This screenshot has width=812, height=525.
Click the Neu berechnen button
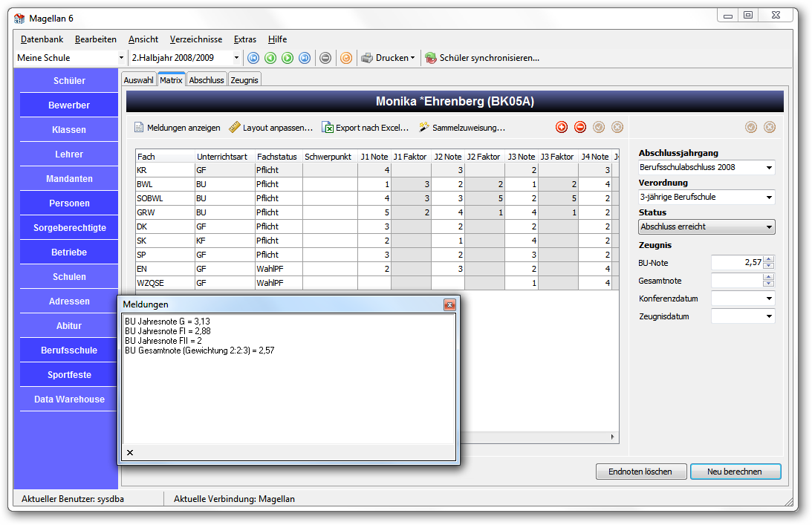(735, 472)
